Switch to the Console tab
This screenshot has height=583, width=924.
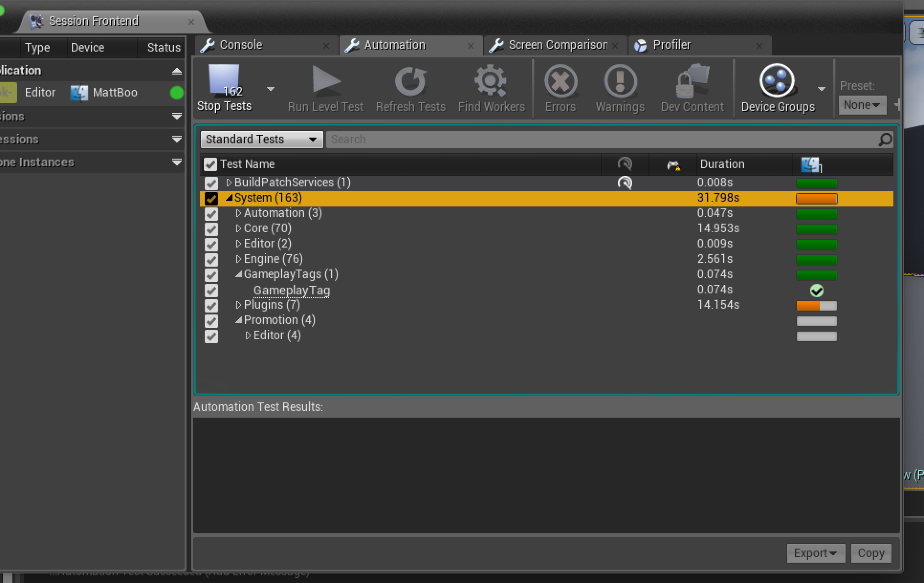point(241,45)
